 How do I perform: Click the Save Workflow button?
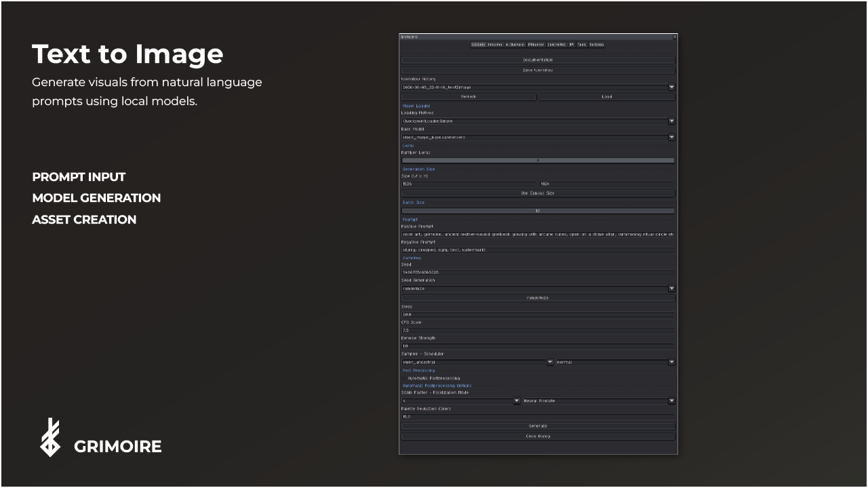point(538,70)
